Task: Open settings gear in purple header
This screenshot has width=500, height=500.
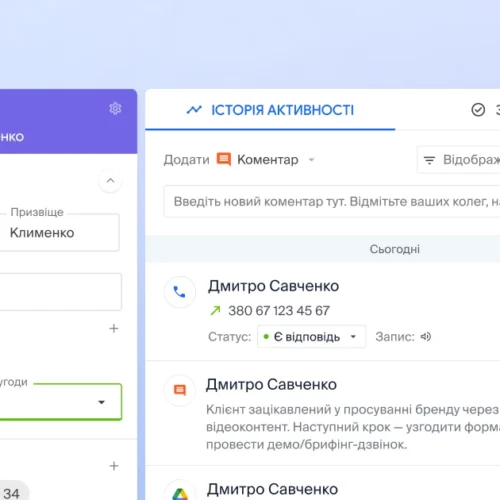Action: click(x=115, y=108)
